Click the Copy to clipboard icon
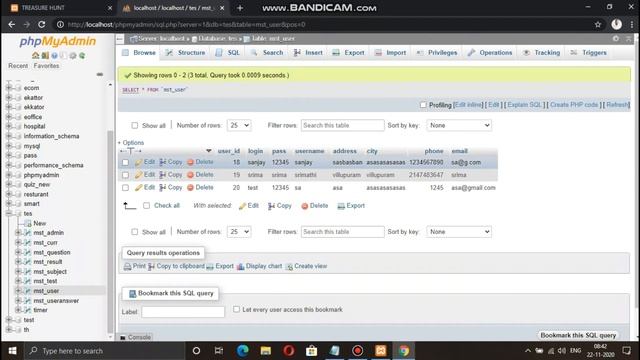This screenshot has width=640, height=360. [x=151, y=267]
